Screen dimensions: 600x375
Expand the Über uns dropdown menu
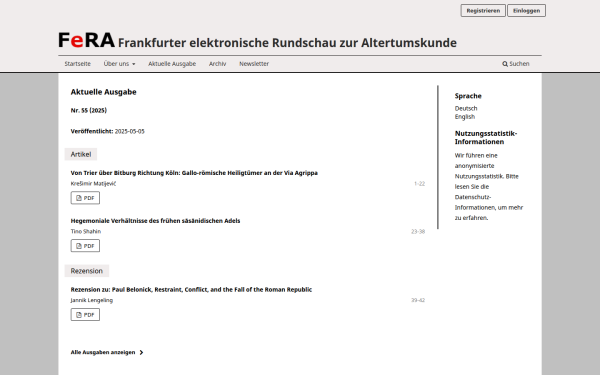click(x=119, y=64)
